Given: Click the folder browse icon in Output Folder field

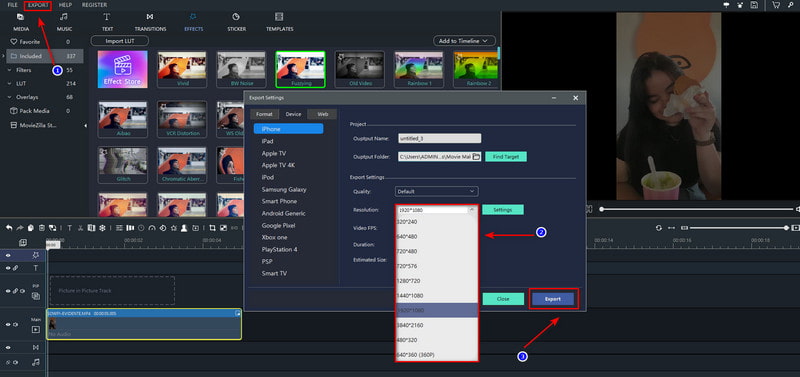Looking at the screenshot, I should point(476,157).
